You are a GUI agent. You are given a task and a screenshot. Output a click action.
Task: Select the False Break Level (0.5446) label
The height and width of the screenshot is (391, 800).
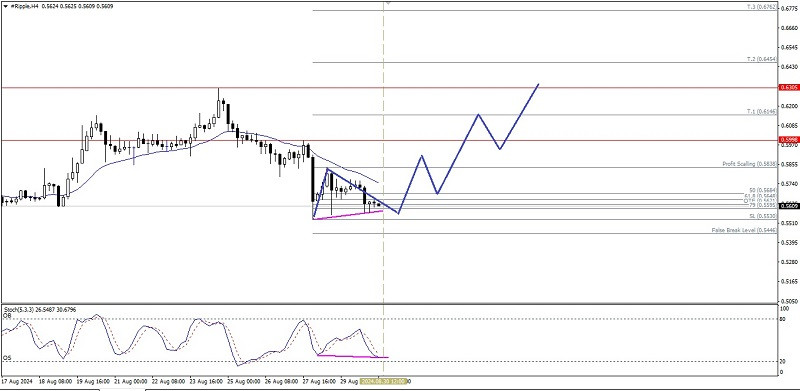click(x=744, y=231)
